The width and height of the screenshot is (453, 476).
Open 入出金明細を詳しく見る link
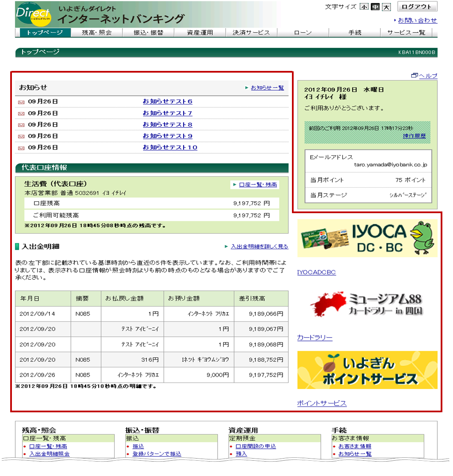click(x=260, y=247)
